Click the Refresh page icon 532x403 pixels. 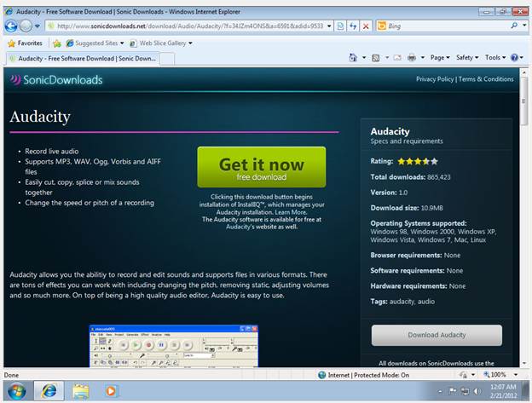pyautogui.click(x=353, y=26)
